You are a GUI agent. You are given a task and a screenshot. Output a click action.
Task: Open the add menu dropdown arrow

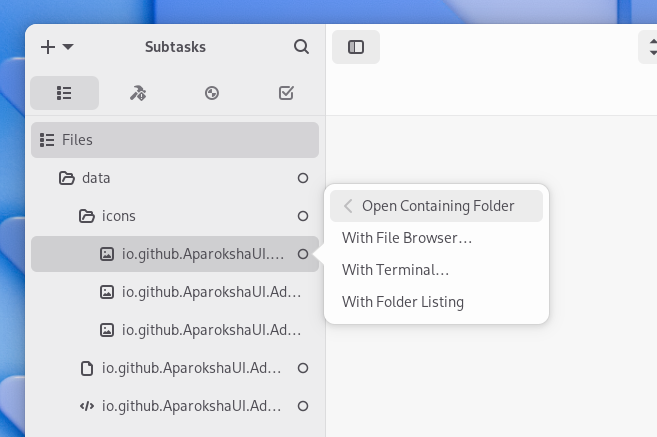[x=68, y=47]
